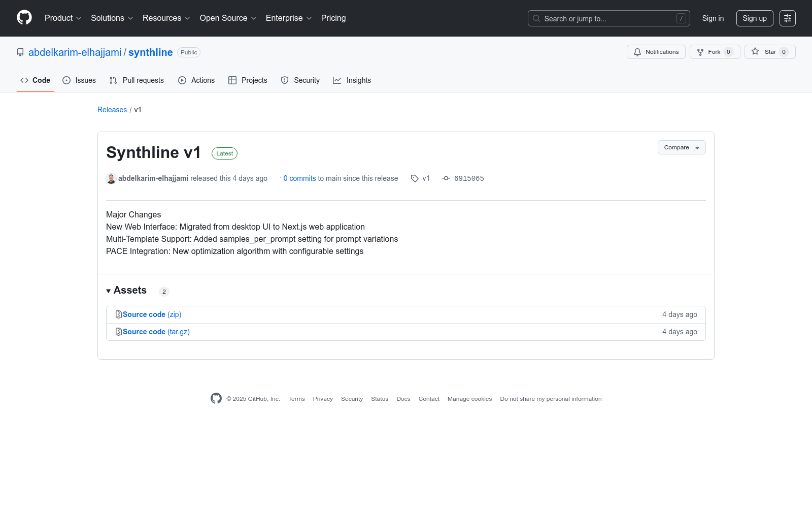The width and height of the screenshot is (812, 508).
Task: Click the author avatar thumbnail
Action: point(111,179)
